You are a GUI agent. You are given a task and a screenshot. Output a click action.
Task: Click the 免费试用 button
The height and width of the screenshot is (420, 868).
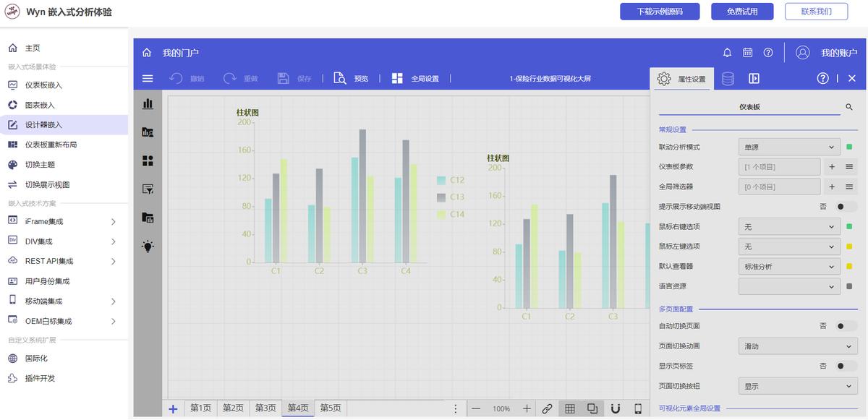(x=741, y=11)
